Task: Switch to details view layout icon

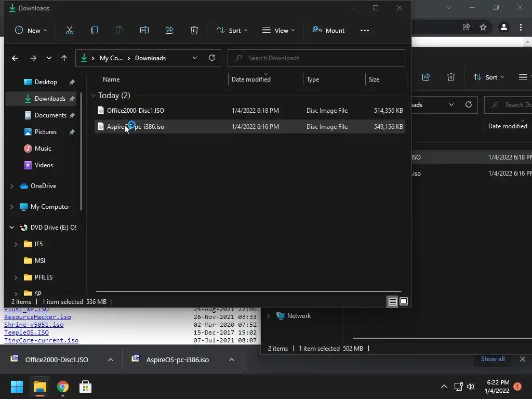Action: coord(393,301)
